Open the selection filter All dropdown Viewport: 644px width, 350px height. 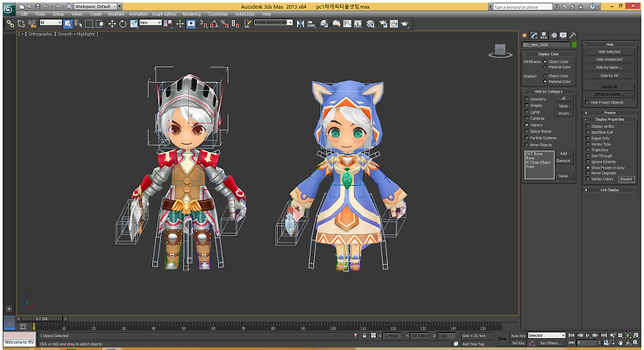(x=51, y=23)
